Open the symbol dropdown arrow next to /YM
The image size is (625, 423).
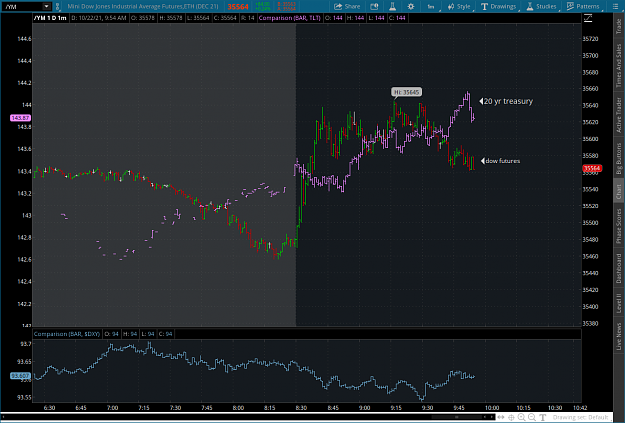[47, 6]
